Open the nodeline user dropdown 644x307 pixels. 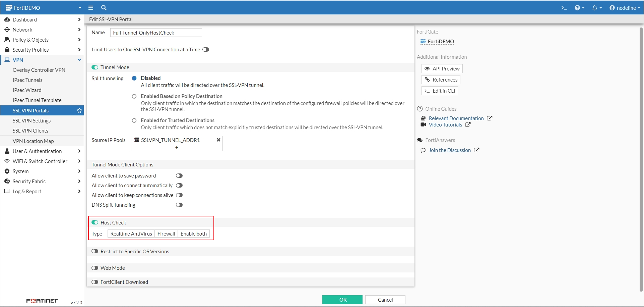[x=625, y=8]
